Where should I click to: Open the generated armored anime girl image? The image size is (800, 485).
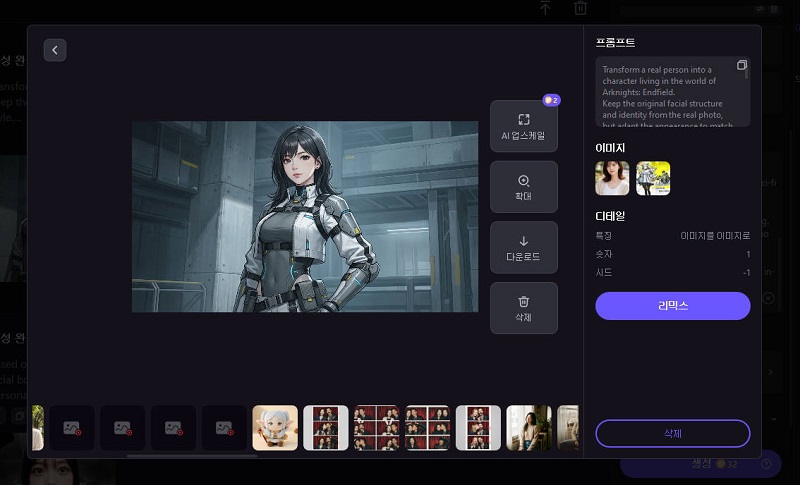pos(305,216)
